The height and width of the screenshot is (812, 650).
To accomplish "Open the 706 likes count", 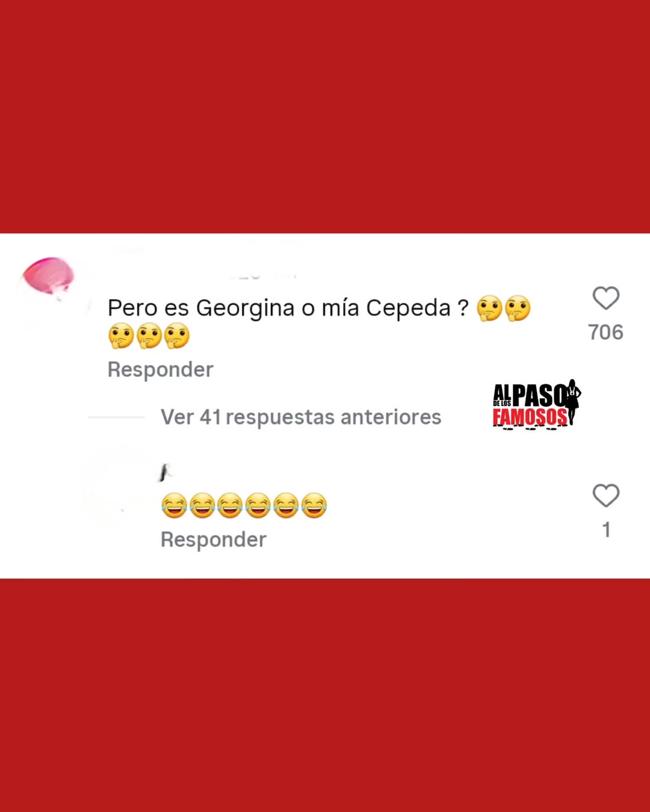I will tap(605, 332).
